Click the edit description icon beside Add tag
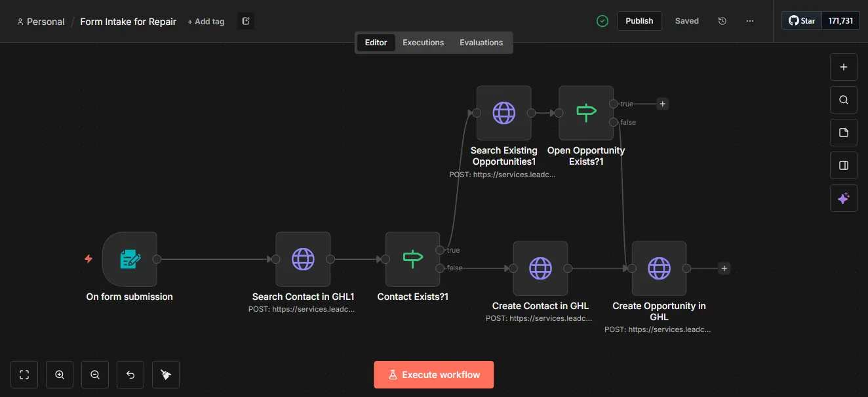Viewport: 868px width, 397px height. click(246, 21)
